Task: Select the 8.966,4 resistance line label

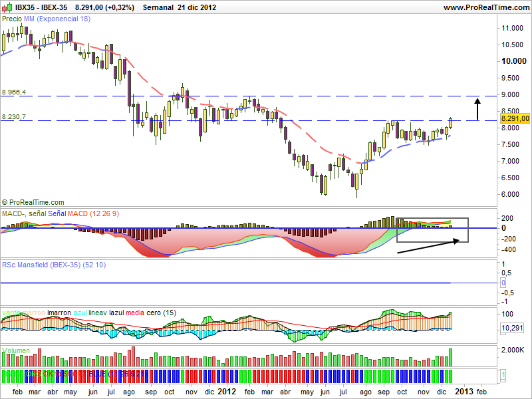Action: [x=13, y=92]
